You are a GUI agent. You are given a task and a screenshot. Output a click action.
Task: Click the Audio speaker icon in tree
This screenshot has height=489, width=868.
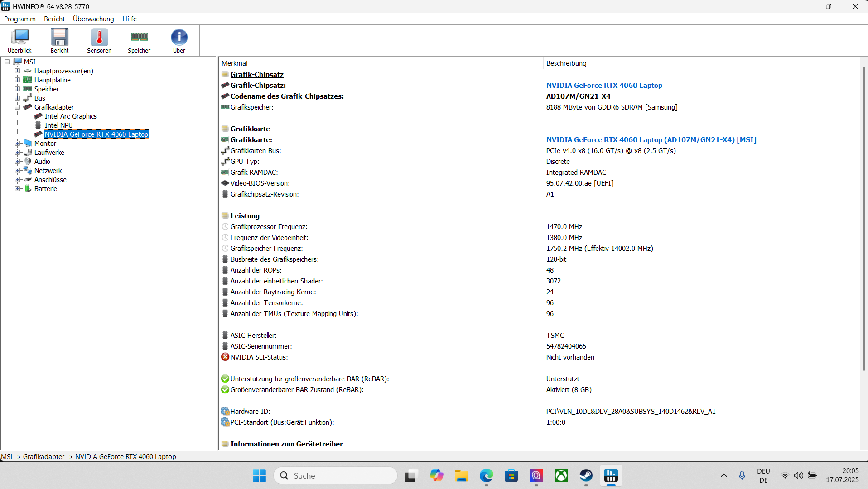click(28, 162)
